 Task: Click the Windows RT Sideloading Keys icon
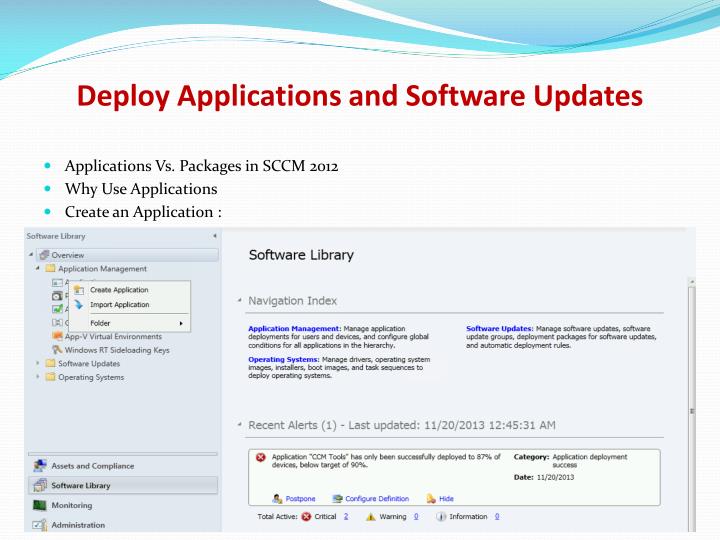(57, 349)
